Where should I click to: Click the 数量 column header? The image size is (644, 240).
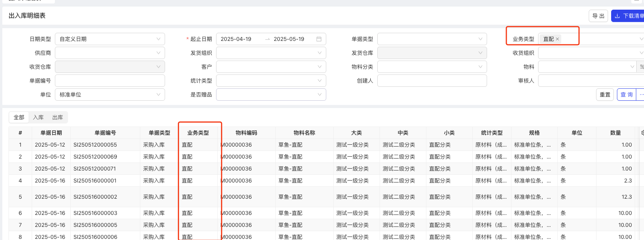(615, 133)
